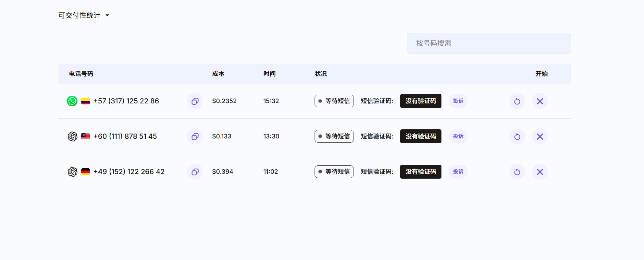
Task: Click 投诉 for the $0.394 row
Action: 458,172
